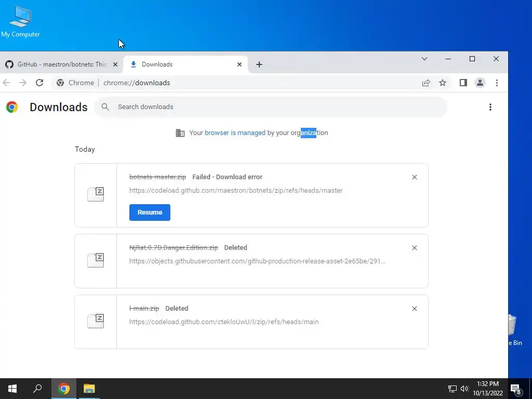Click the Chrome site info chip

tap(75, 83)
